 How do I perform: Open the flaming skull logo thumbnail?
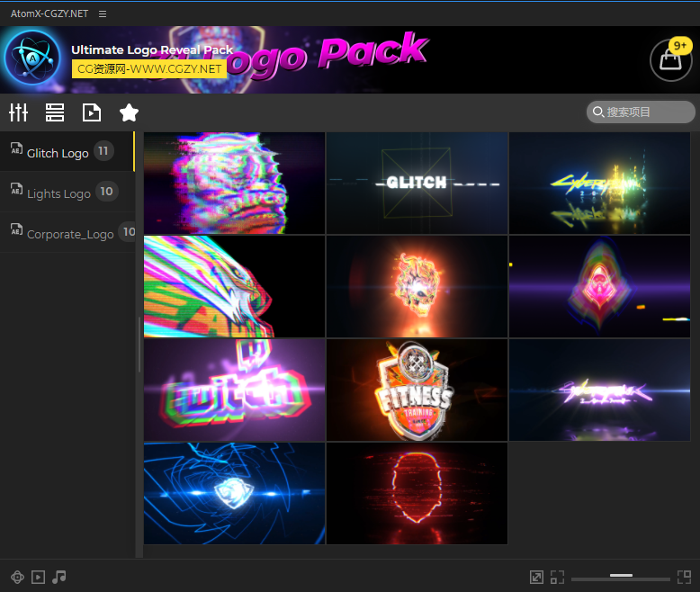417,287
